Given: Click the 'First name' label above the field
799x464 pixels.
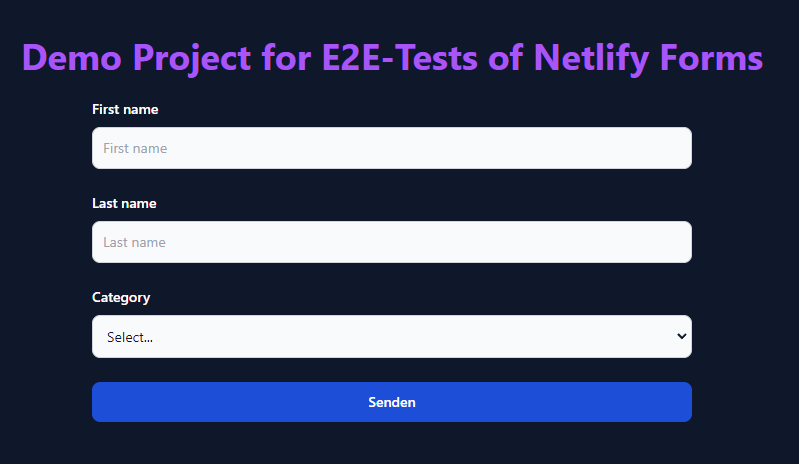Looking at the screenshot, I should (x=125, y=109).
